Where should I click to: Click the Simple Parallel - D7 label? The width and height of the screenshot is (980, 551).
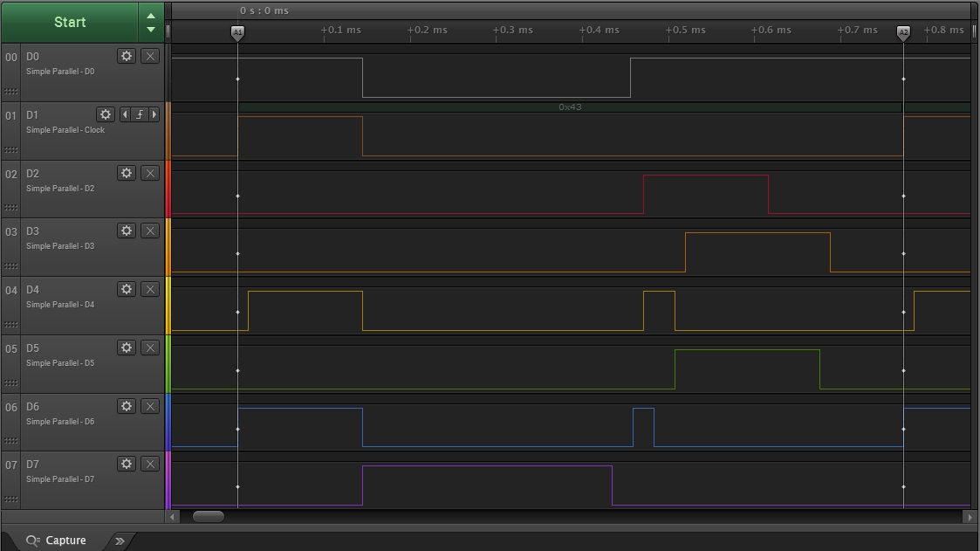(60, 479)
